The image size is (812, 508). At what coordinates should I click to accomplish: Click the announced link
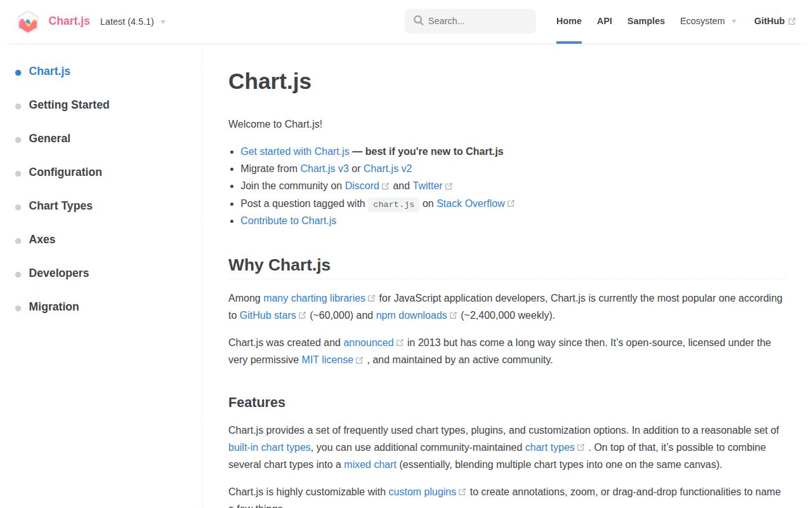coord(369,342)
